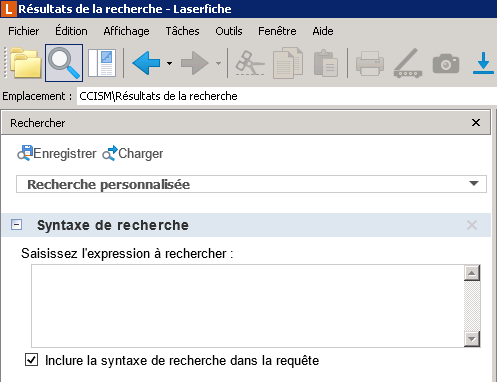Screen dimensions: 497x382
Task: Click the search expression text box
Action: (247, 306)
